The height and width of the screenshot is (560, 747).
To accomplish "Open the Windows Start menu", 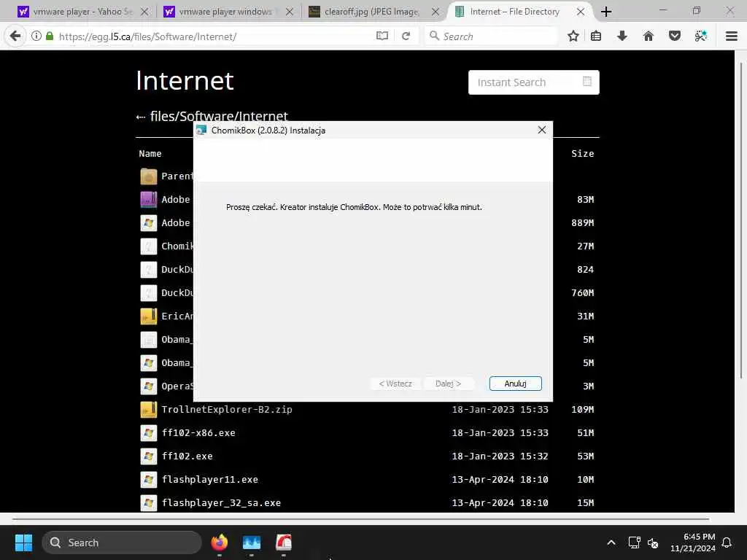I will pyautogui.click(x=23, y=542).
